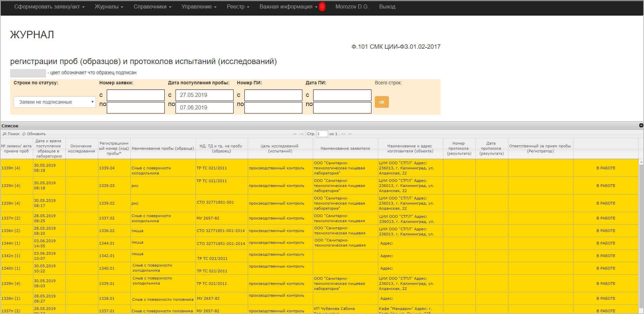Select registration number cell 1344.01

point(114,243)
